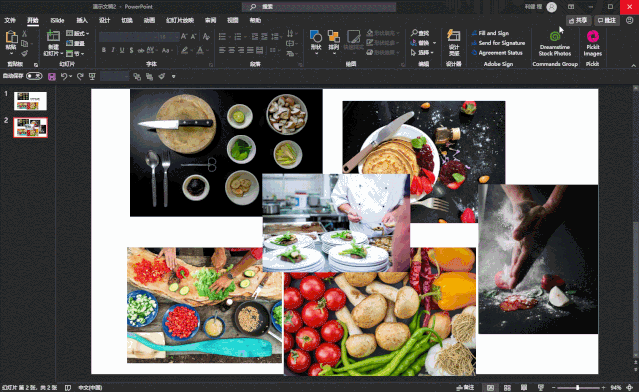Image resolution: width=639 pixels, height=392 pixels.
Task: Open the slide Layout dropdown
Action: (77, 33)
